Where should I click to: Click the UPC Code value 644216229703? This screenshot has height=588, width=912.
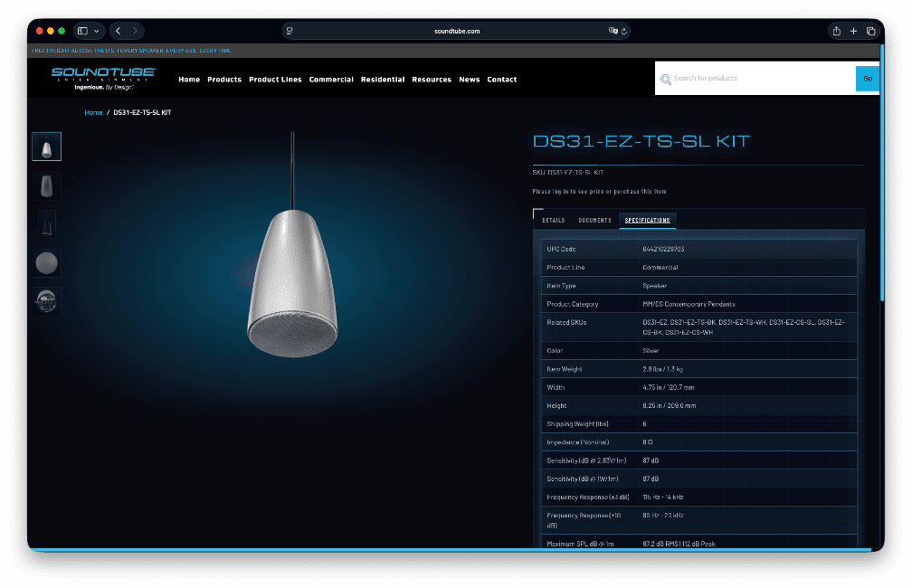pyautogui.click(x=663, y=249)
